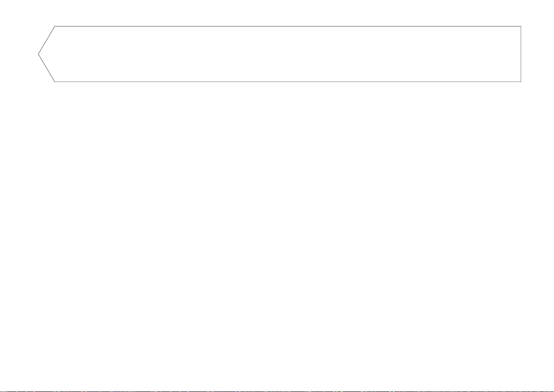The width and height of the screenshot is (554, 392).
Task: Click the blank area above the banner shape
Action: click(277, 13)
